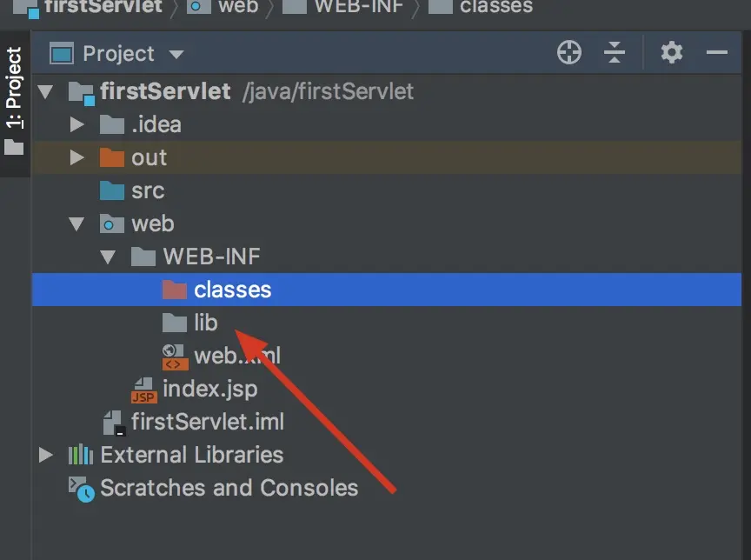The image size is (751, 560).
Task: Click the locate/scroll-from-source target icon
Action: pyautogui.click(x=568, y=53)
